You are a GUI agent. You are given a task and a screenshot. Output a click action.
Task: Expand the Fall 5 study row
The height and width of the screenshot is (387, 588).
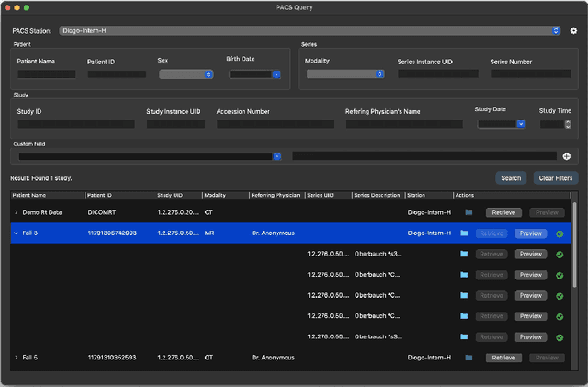17,358
